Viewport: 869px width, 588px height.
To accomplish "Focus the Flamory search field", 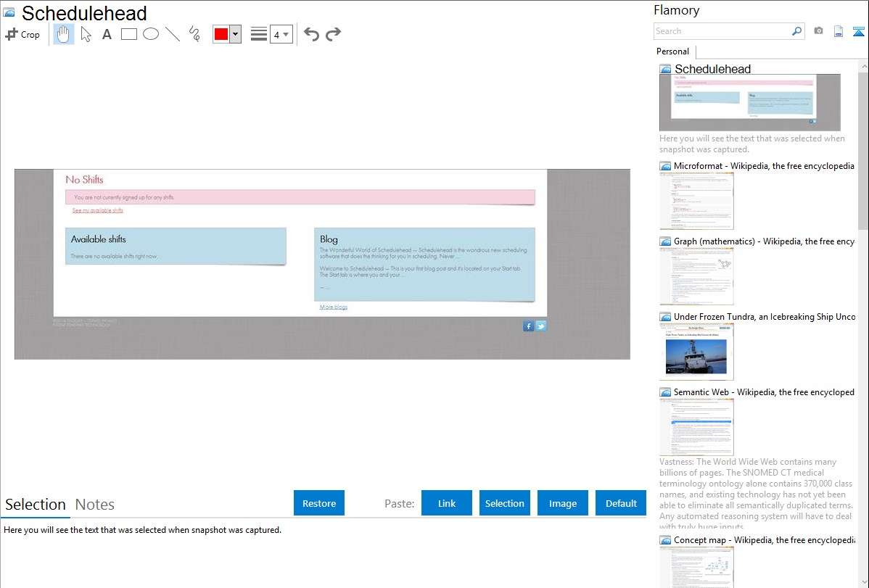I will 722,31.
